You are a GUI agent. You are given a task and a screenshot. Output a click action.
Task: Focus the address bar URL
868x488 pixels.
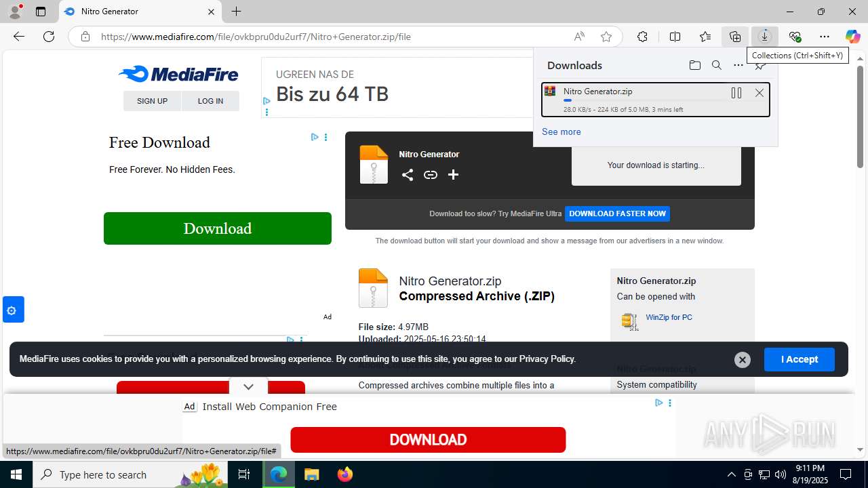point(256,37)
